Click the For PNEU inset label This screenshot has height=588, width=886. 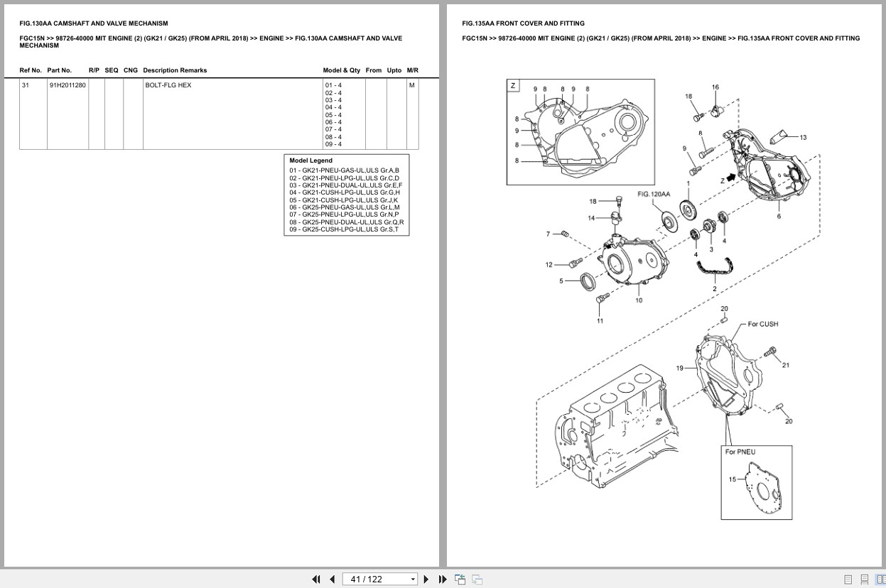(x=740, y=452)
